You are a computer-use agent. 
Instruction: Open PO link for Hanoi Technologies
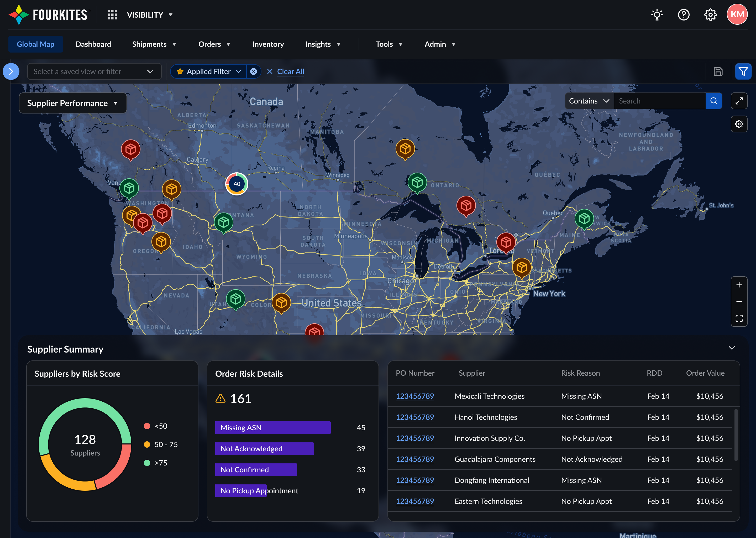point(415,417)
